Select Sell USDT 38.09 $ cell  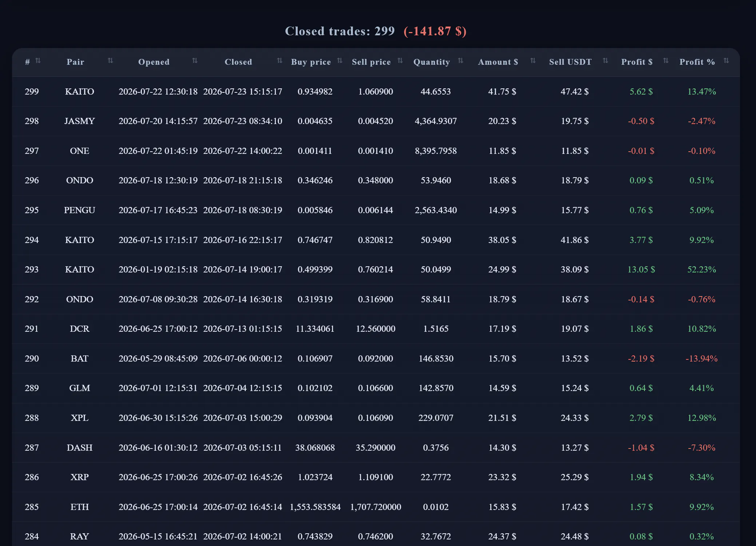click(574, 270)
